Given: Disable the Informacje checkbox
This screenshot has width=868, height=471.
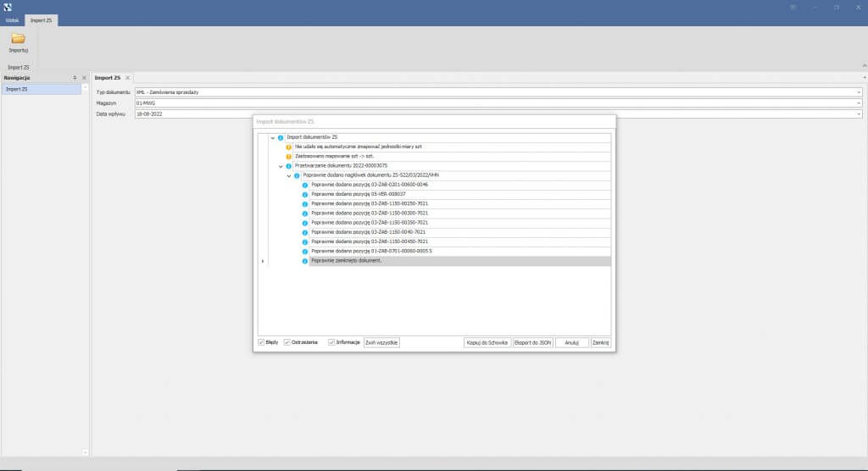Looking at the screenshot, I should (x=331, y=342).
